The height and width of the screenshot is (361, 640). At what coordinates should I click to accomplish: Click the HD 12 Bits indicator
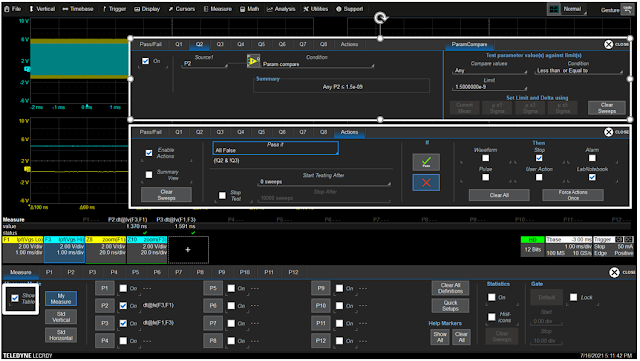click(532, 246)
